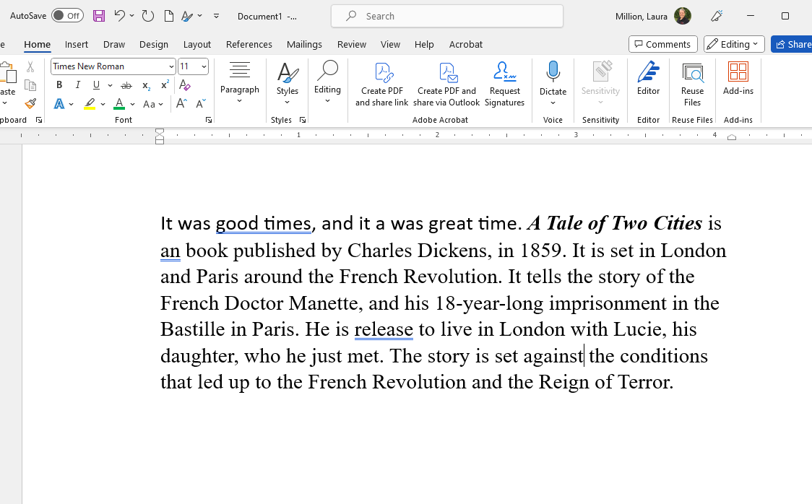The image size is (812, 504).
Task: Open Request Signatures in Adobe Acrobat
Action: 504,84
